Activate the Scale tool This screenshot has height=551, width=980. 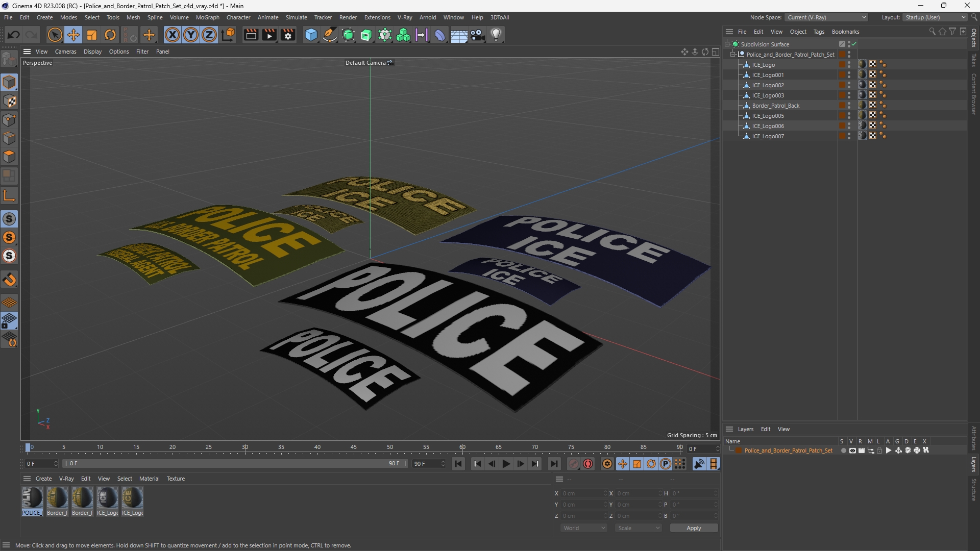[92, 35]
